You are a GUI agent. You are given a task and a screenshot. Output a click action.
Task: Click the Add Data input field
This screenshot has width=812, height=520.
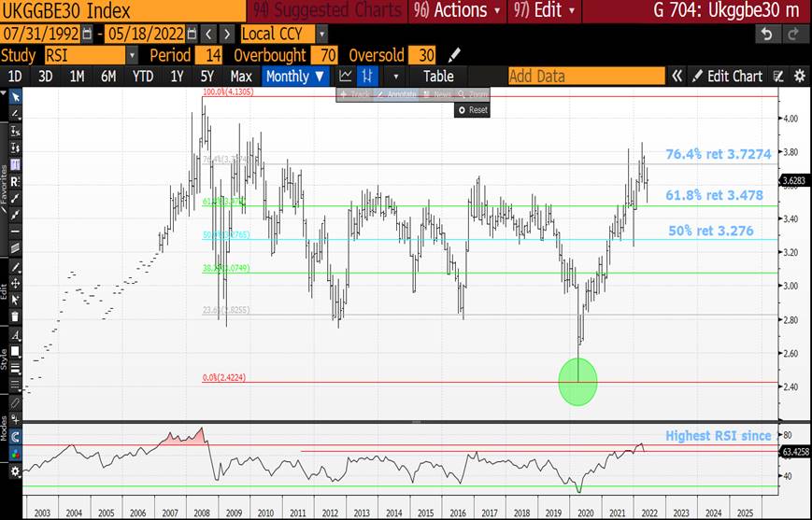coord(584,77)
